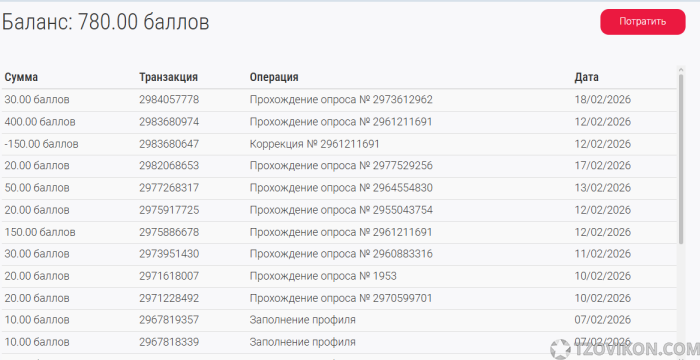Click the table scrollbar thumb

point(681,159)
